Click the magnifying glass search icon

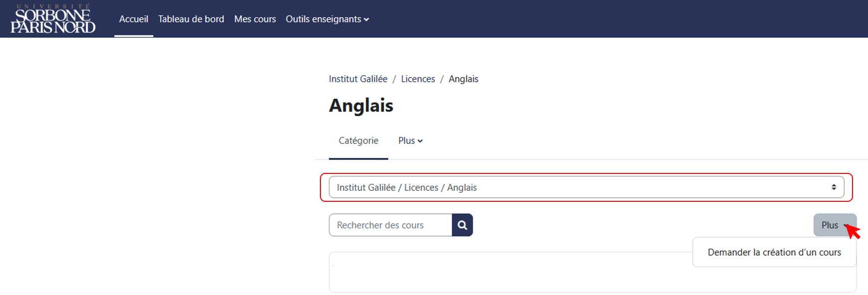click(x=462, y=225)
